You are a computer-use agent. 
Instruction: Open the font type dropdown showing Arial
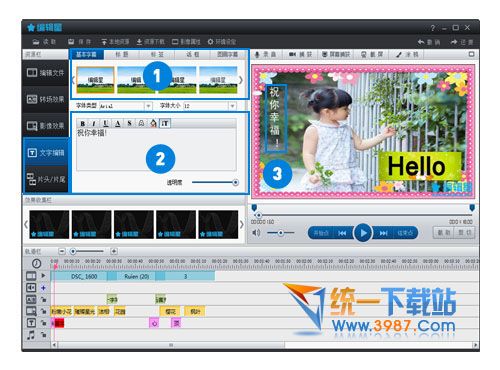126,106
